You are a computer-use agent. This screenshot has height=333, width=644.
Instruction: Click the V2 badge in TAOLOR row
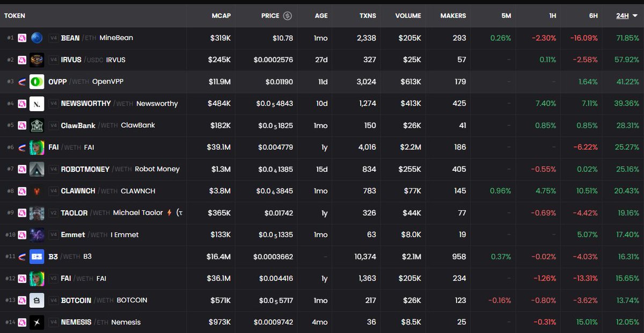(x=53, y=213)
